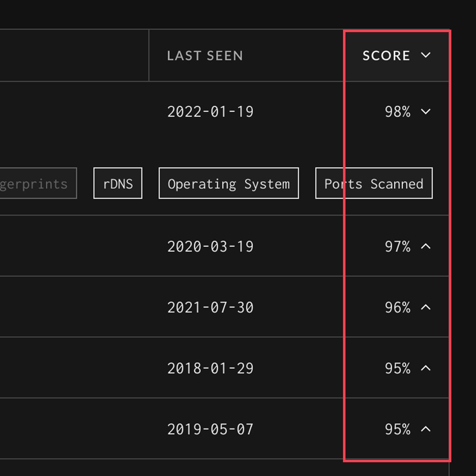Collapse the expanded 98% score row chevron
This screenshot has width=476, height=476.
426,111
